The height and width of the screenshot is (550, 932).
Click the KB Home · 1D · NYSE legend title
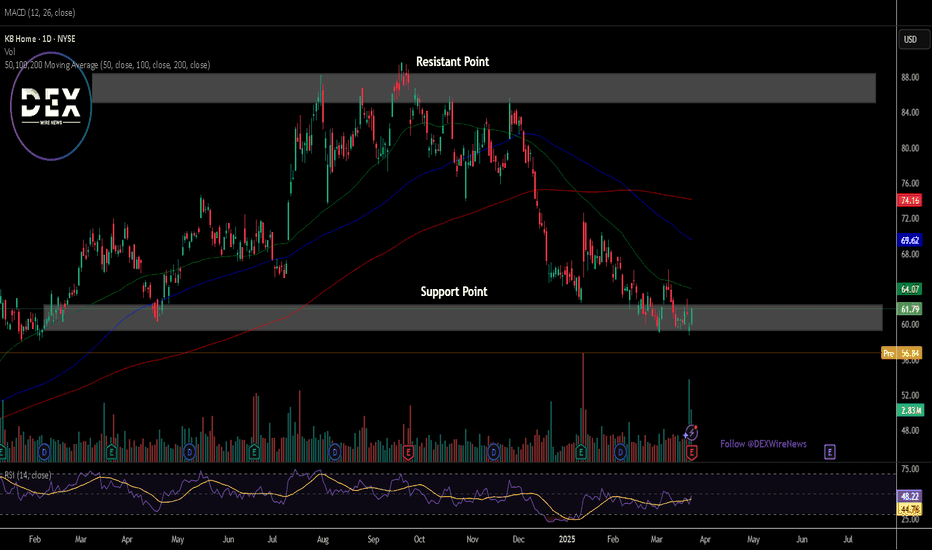tap(40, 39)
